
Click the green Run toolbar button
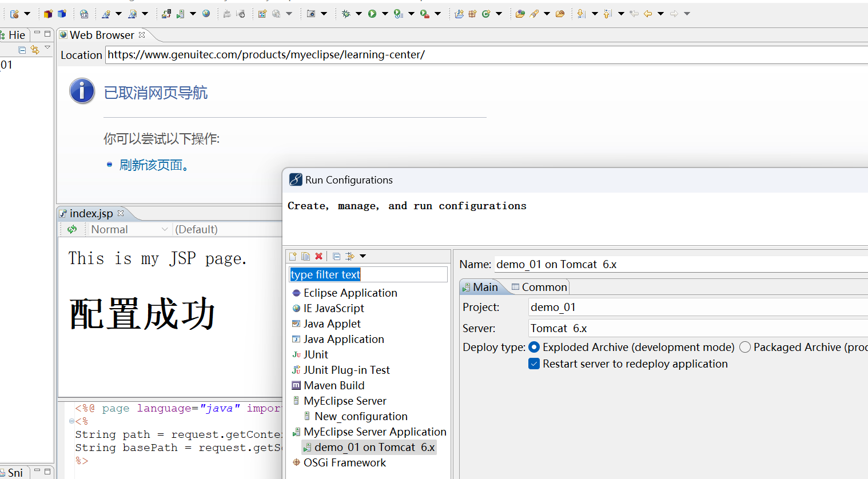click(372, 14)
